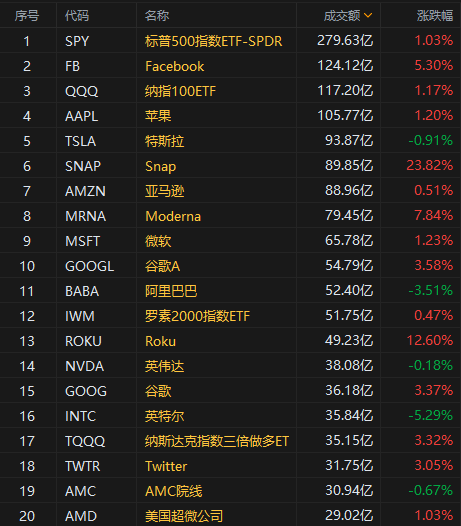The width and height of the screenshot is (461, 526).
Task: Select the ROKU ticker code
Action: (83, 341)
